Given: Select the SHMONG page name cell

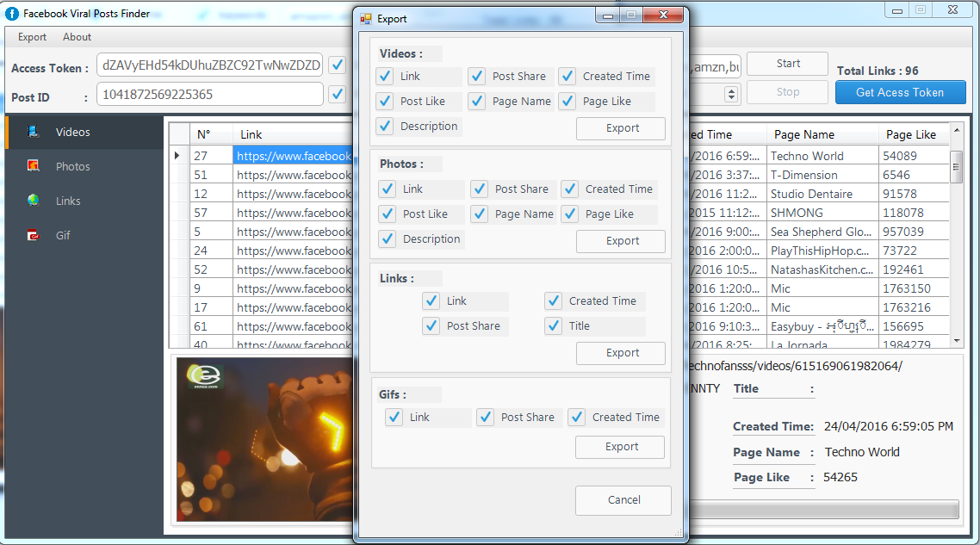Looking at the screenshot, I should [x=822, y=213].
